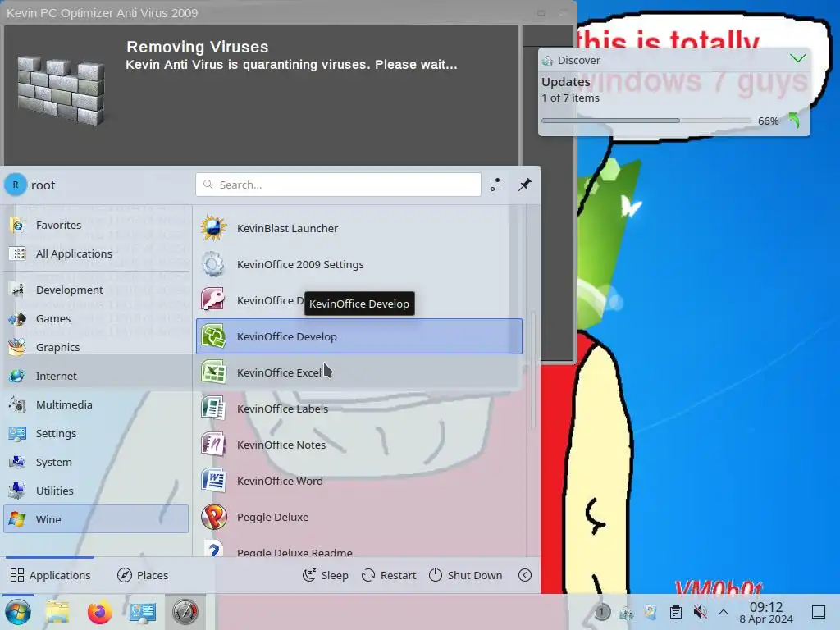Launch KevinOffice Excel
Screen dimensions: 840x630
(359, 372)
